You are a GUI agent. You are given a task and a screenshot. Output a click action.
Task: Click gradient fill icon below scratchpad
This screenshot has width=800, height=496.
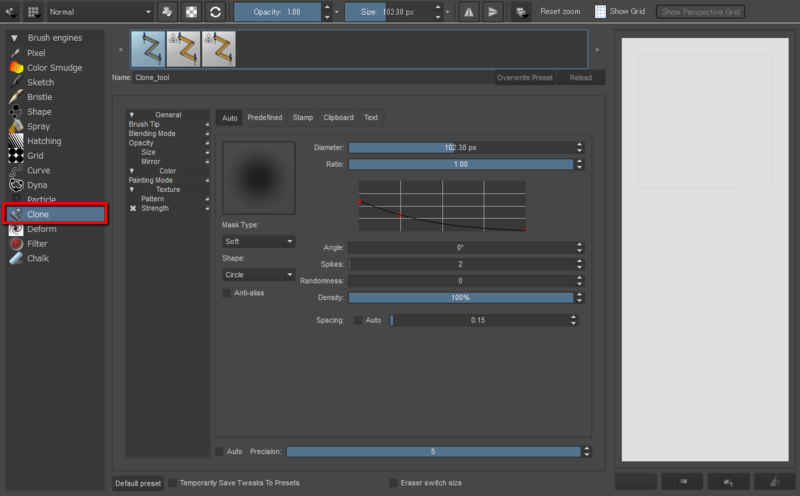(x=682, y=481)
